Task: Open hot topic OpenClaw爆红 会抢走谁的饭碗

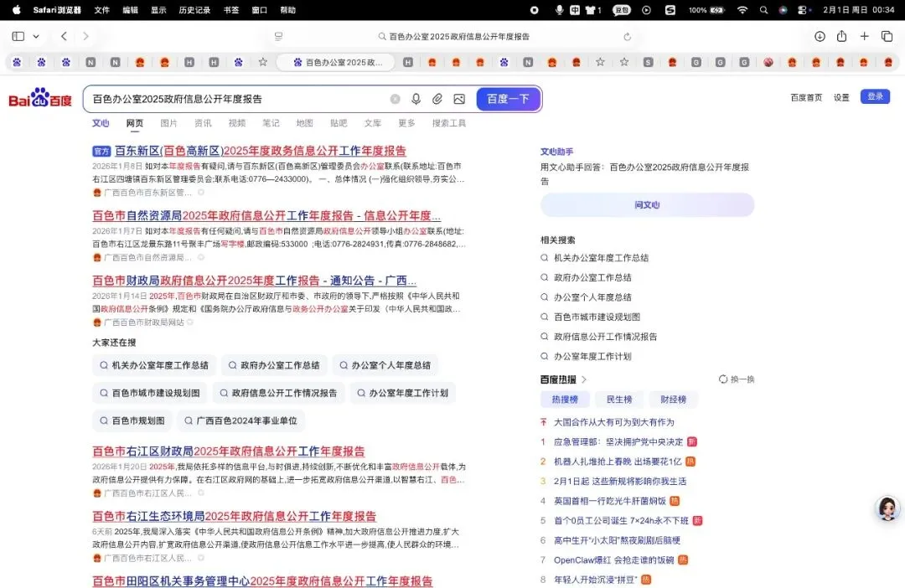Action: 614,560
